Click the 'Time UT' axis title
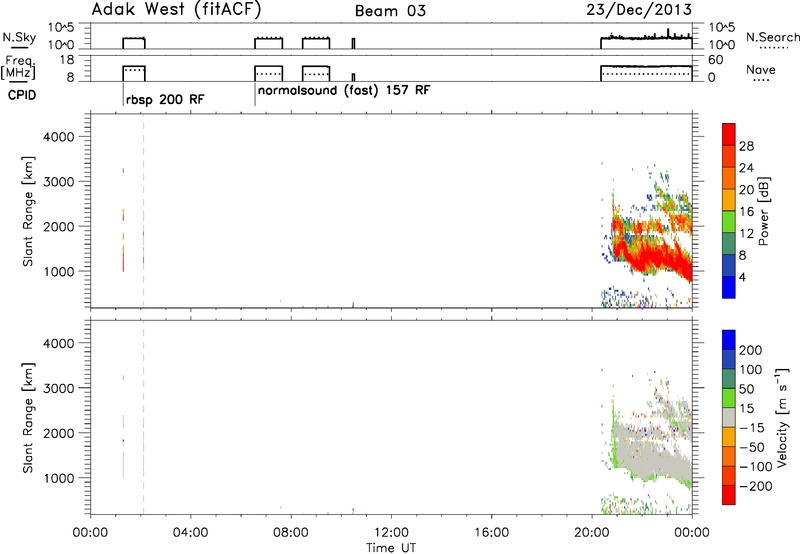Viewport: 800px width, 554px height. 391,548
